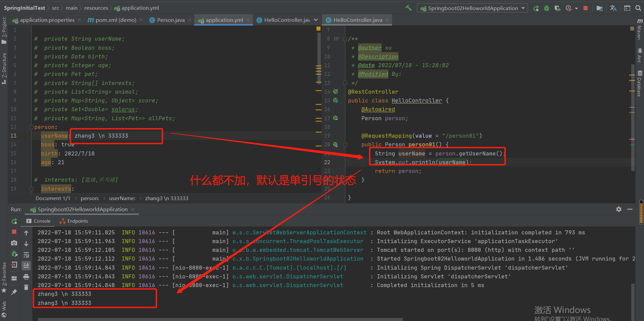The image size is (644, 321).
Task: Click the 'resources' breadcrumb in navigation bar
Action: (96, 8)
